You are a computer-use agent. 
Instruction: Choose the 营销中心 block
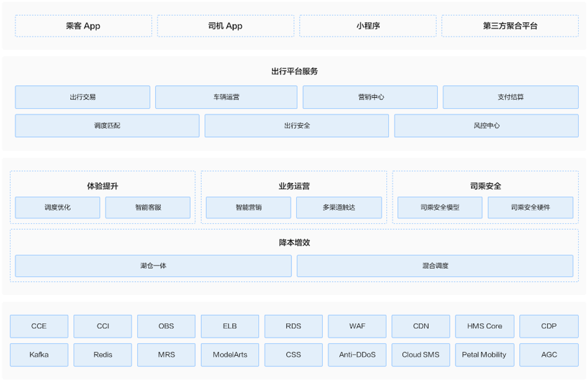[370, 97]
